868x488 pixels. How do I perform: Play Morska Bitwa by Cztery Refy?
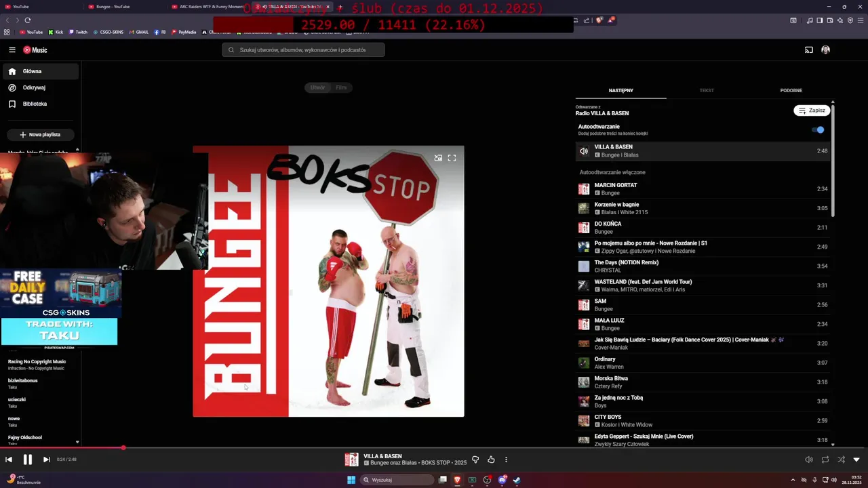(703, 382)
